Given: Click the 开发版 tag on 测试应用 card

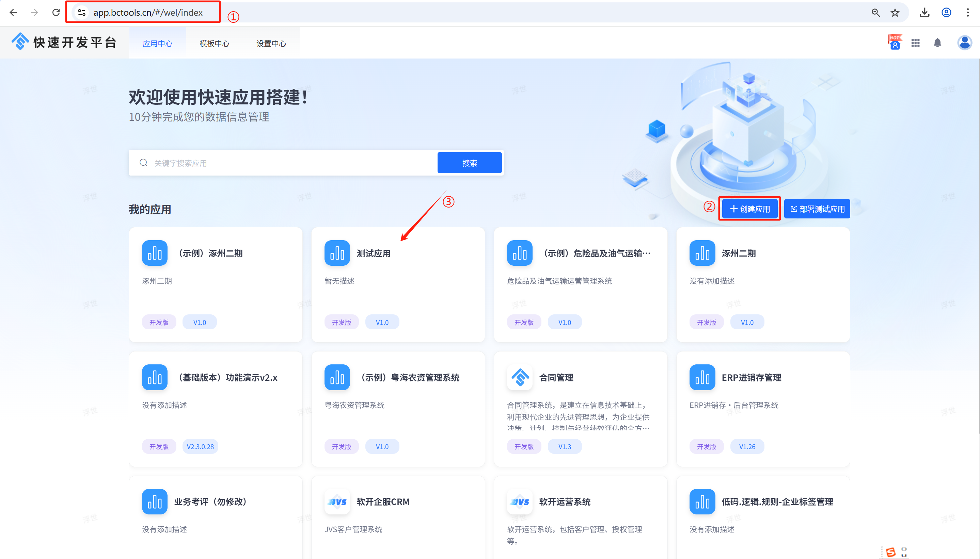Looking at the screenshot, I should [342, 322].
